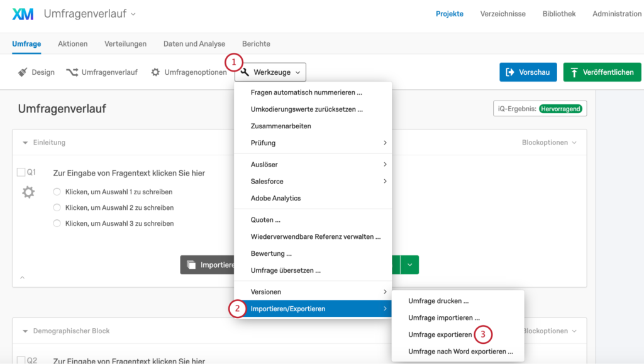Click the Q1 question gear icon
The image size is (644, 364).
tap(28, 192)
